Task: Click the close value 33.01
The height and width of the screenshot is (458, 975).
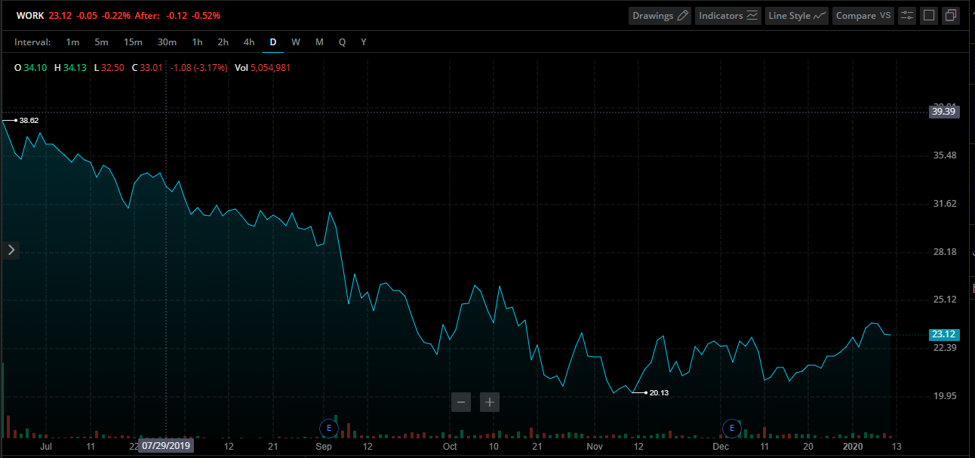Action: point(150,67)
